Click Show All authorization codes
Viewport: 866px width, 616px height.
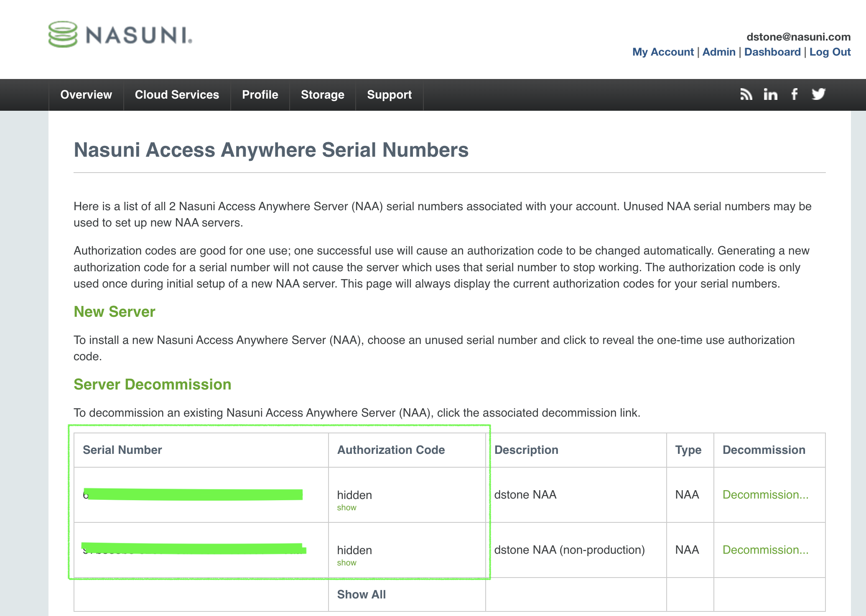coord(361,594)
